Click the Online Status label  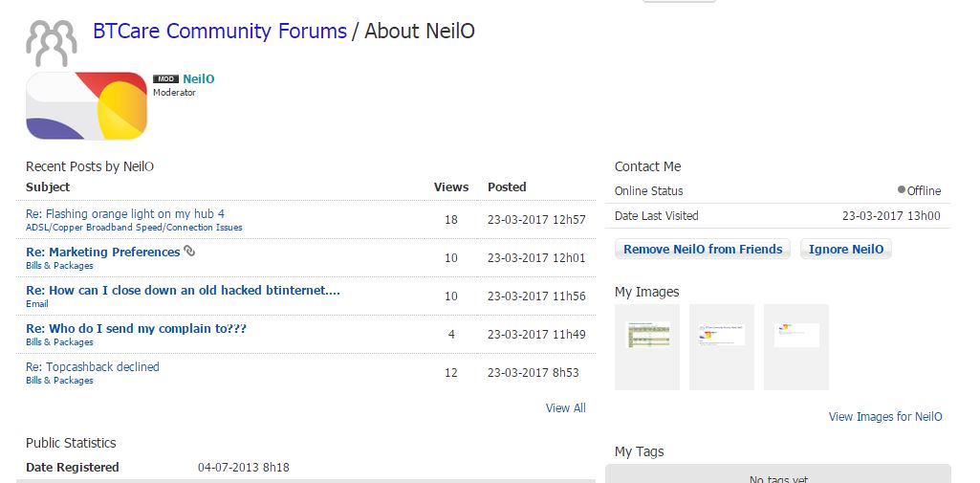(648, 191)
